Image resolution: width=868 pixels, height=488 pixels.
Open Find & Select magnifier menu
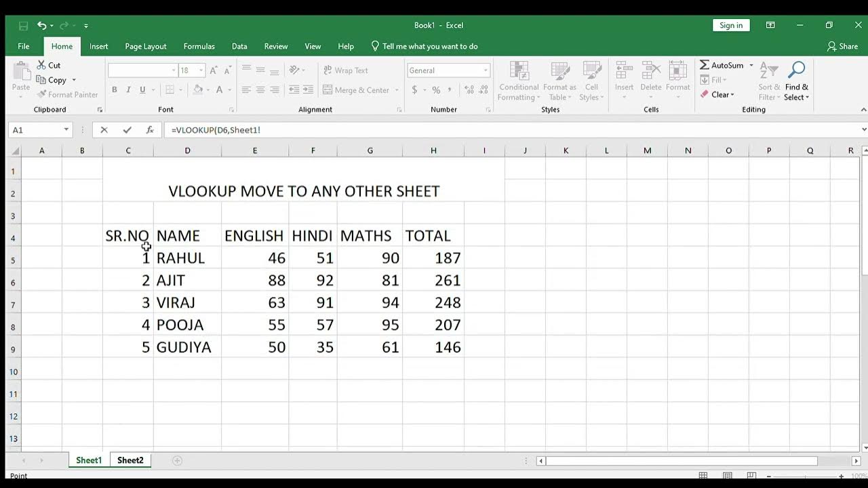797,81
